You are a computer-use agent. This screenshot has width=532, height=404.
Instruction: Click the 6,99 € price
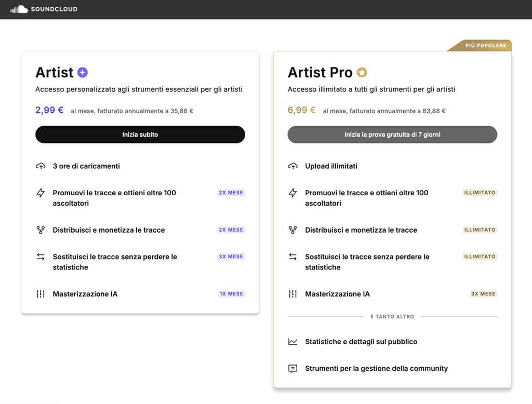coord(301,110)
